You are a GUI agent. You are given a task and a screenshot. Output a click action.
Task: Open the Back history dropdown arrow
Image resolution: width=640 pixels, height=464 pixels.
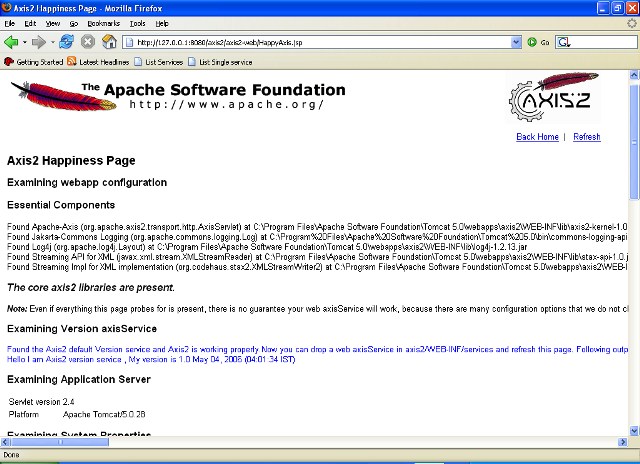[24, 42]
